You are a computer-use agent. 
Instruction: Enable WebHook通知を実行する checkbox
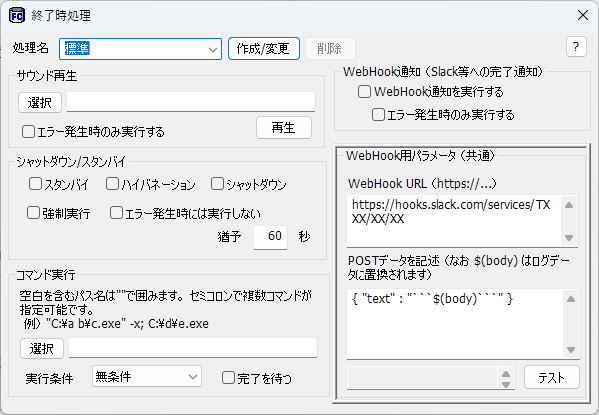coord(431,92)
